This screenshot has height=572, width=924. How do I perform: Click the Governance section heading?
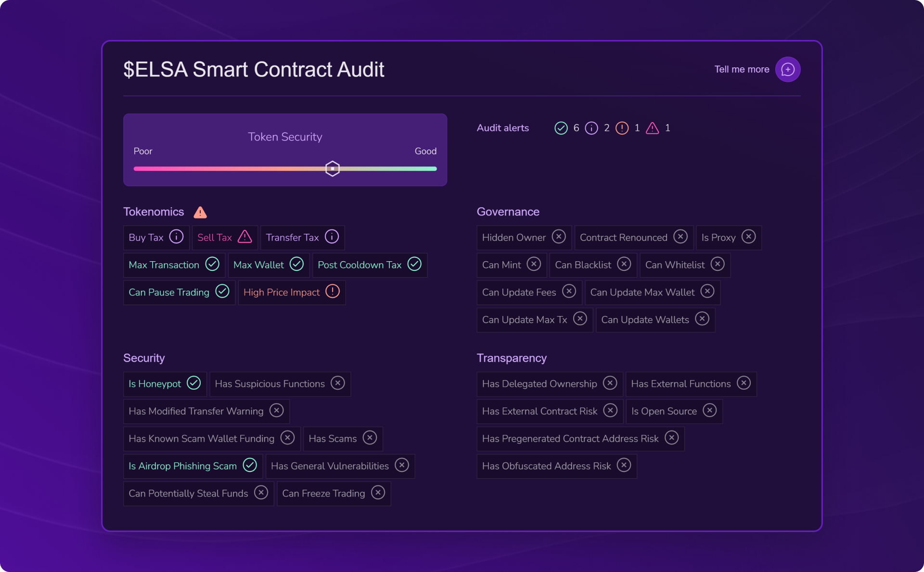click(508, 212)
